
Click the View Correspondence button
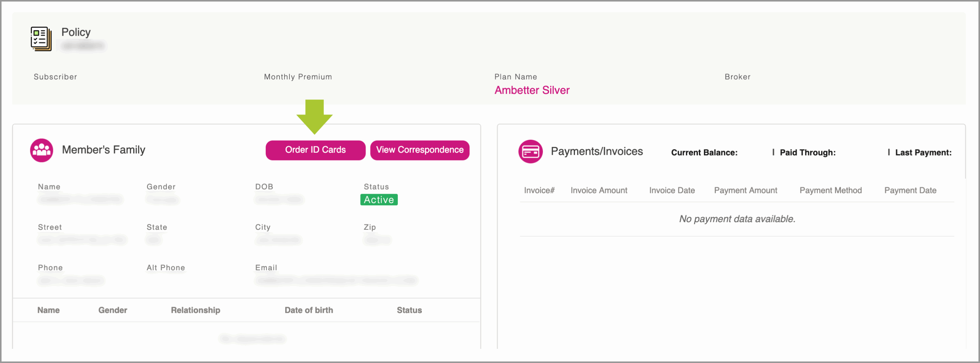420,150
